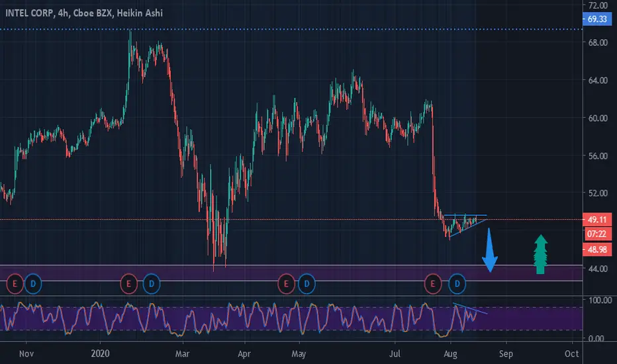This screenshot has width=617, height=364.
Task: Select the dividend D marker just after May
Action: (x=307, y=284)
